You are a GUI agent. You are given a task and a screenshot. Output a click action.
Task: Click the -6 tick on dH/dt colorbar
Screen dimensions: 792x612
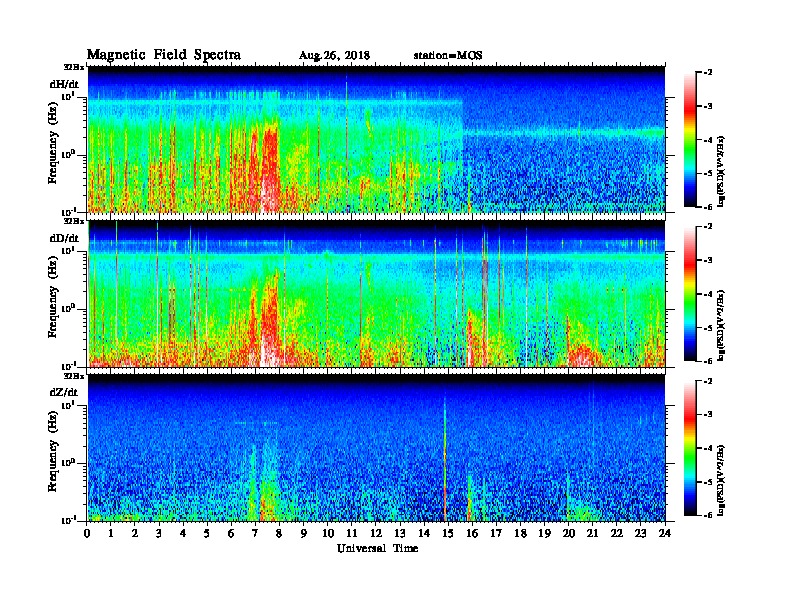coord(708,207)
